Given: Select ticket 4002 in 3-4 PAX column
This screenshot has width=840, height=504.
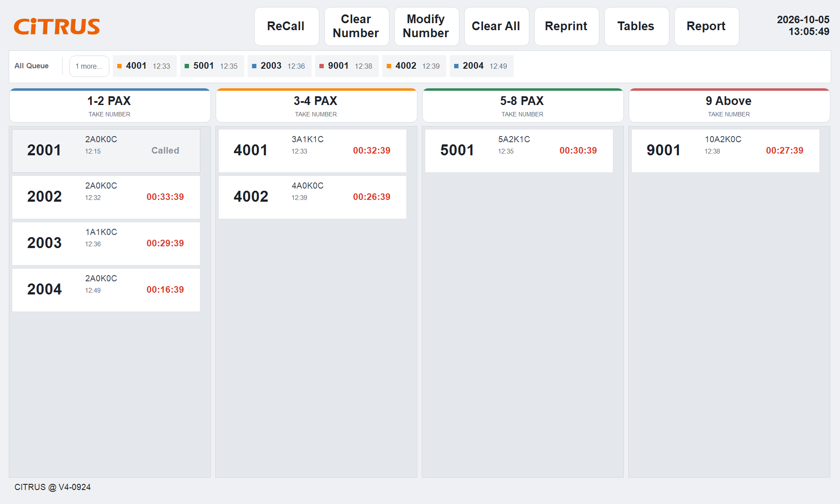Looking at the screenshot, I should (x=312, y=197).
